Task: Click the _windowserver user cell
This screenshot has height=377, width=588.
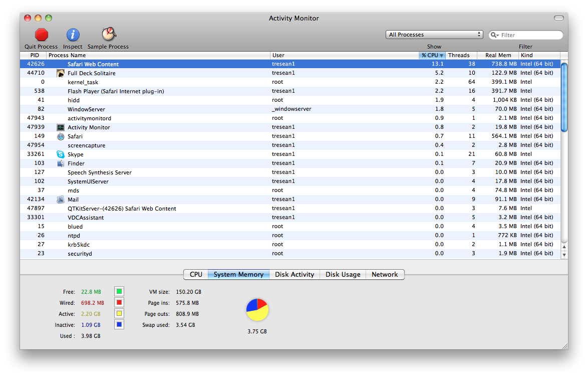Action: point(291,109)
